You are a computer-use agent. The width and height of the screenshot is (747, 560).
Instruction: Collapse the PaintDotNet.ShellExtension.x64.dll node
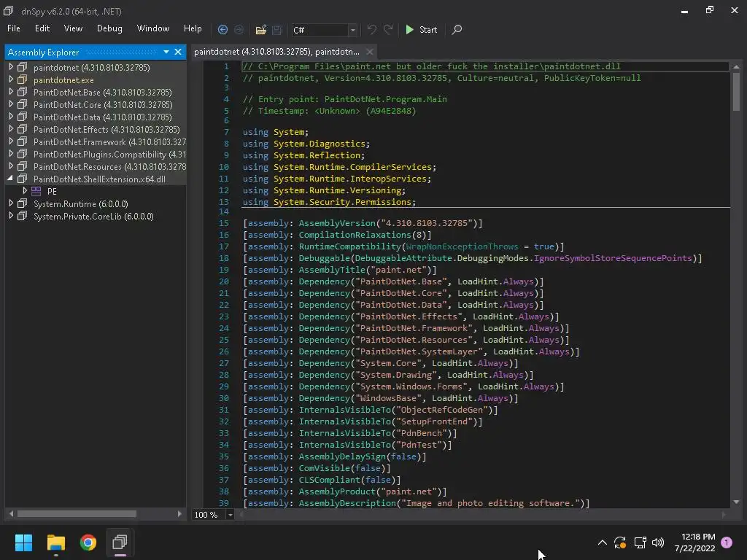pos(10,179)
